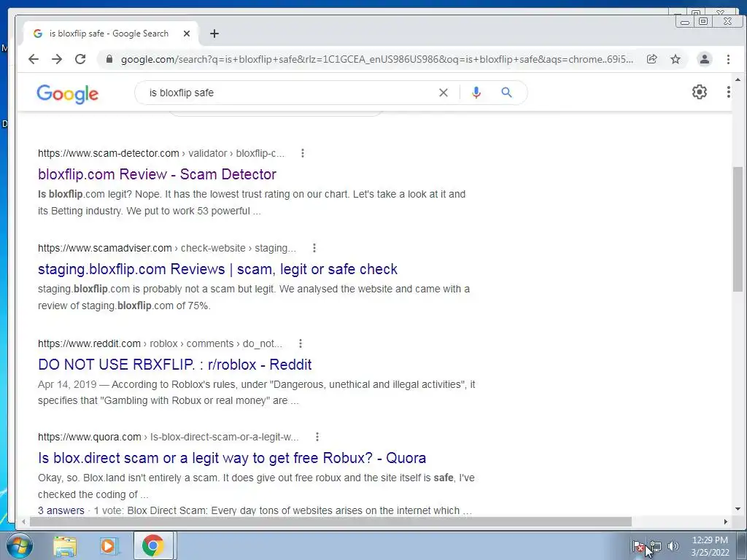
Task: Open the network tray icon
Action: pyautogui.click(x=656, y=547)
